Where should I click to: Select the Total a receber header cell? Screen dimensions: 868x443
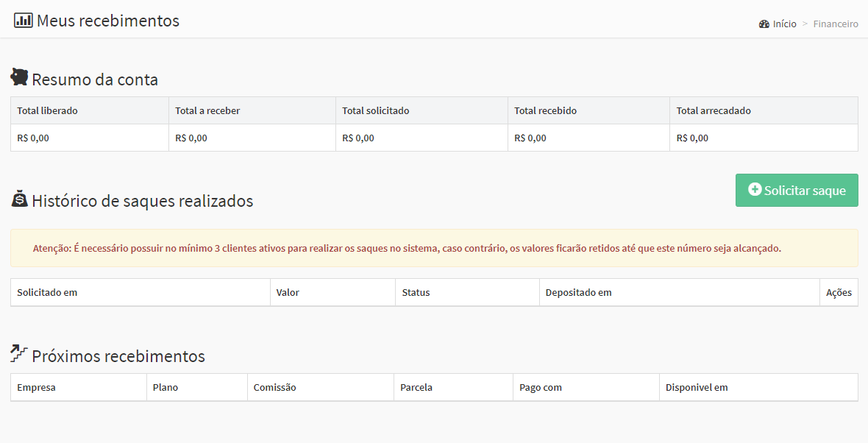point(207,111)
